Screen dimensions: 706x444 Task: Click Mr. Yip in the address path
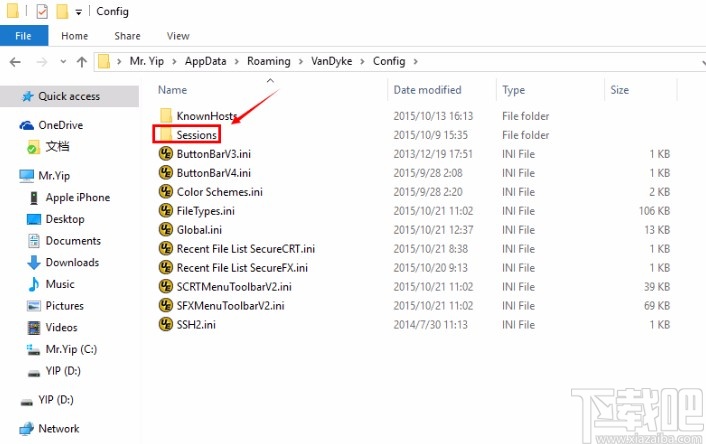[147, 61]
